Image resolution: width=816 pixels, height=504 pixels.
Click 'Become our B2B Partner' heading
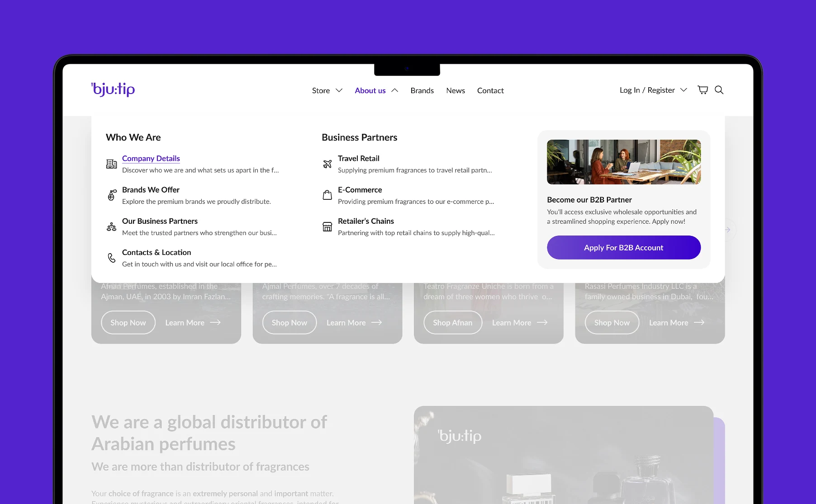pyautogui.click(x=589, y=199)
